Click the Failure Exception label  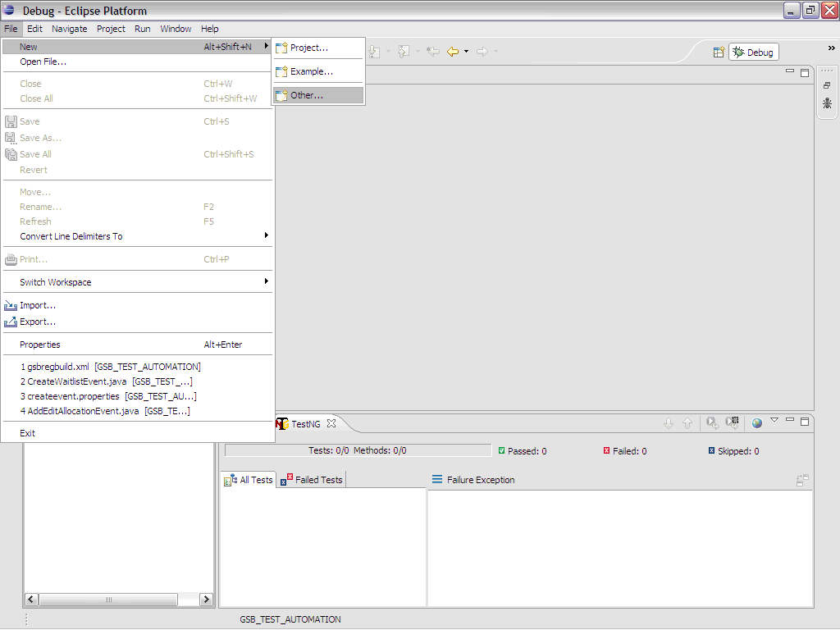click(481, 480)
